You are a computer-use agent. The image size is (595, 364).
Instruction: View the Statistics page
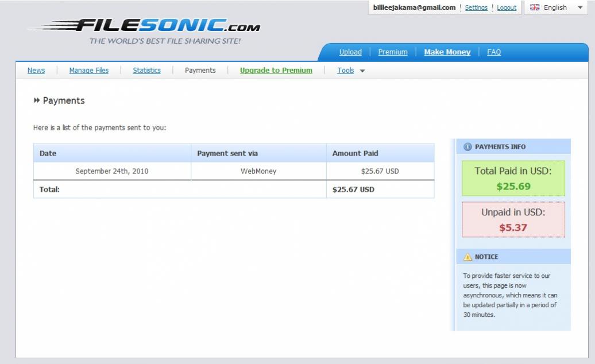pos(146,71)
